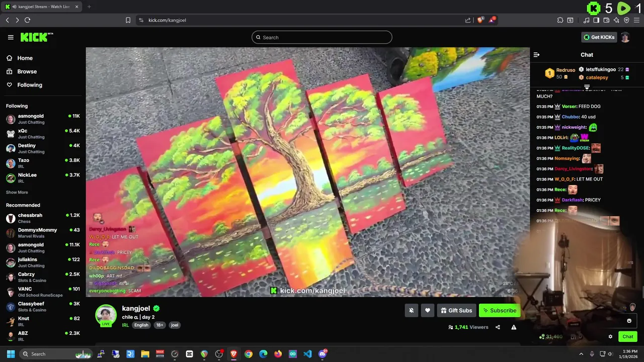
Task: Open Destiny channel in sidebar
Action: coord(43,148)
